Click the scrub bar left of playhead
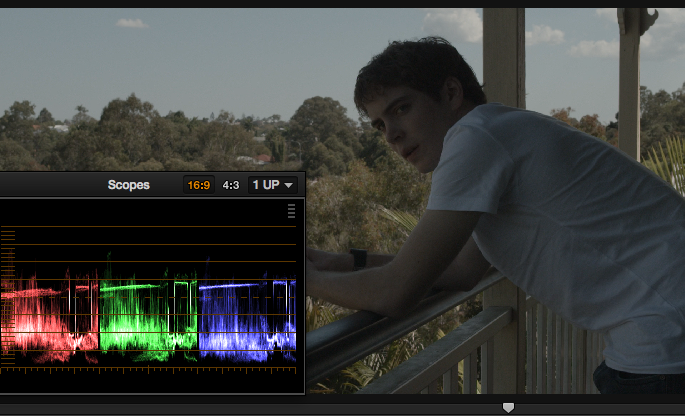 pos(251,409)
